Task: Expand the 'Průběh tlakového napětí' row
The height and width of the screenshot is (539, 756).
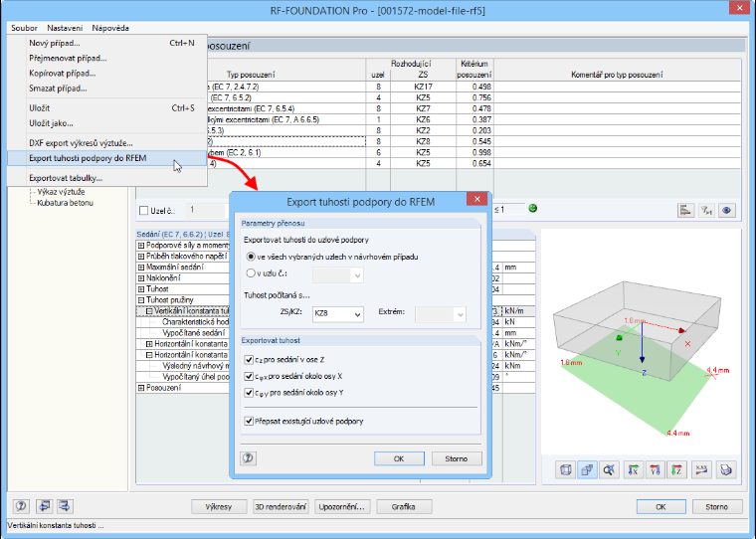Action: click(x=141, y=257)
